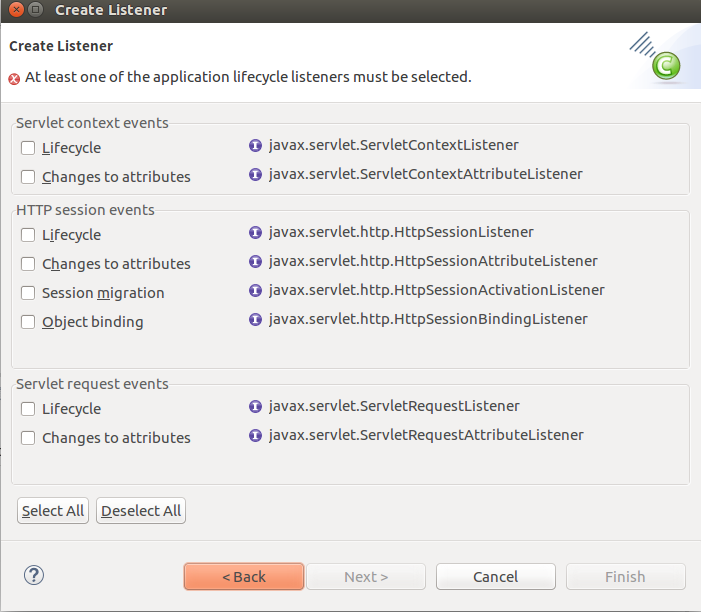Image resolution: width=701 pixels, height=612 pixels.
Task: Toggle HTTP session Lifecycle checkbox
Action: 28,235
